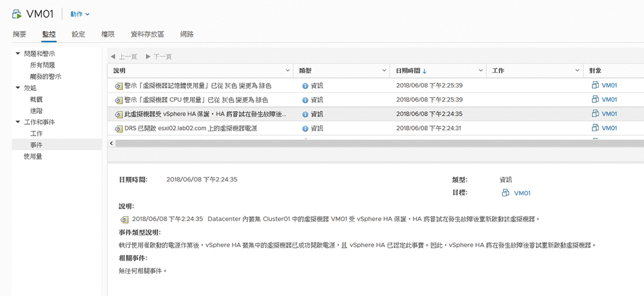The image size is (644, 296).
Task: Open the 動作 actions dropdown
Action: point(80,14)
